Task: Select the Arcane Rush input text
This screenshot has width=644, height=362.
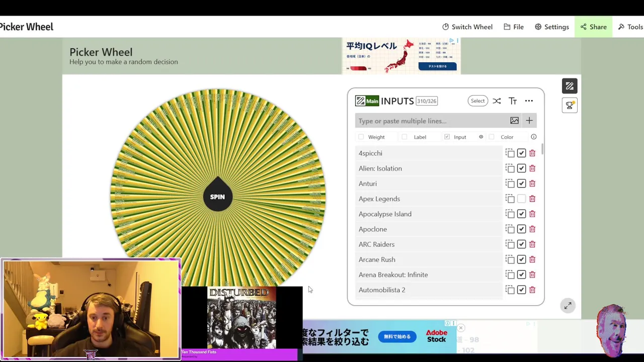Action: tap(377, 259)
